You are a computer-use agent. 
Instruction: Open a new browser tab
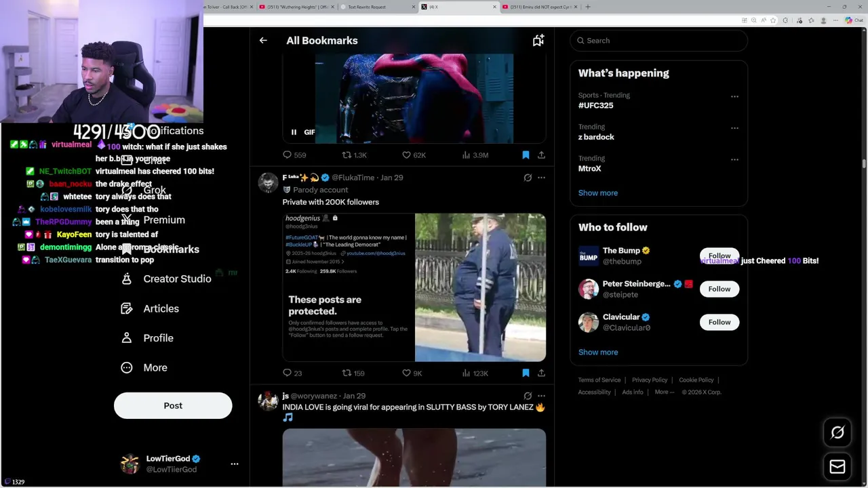tap(588, 7)
